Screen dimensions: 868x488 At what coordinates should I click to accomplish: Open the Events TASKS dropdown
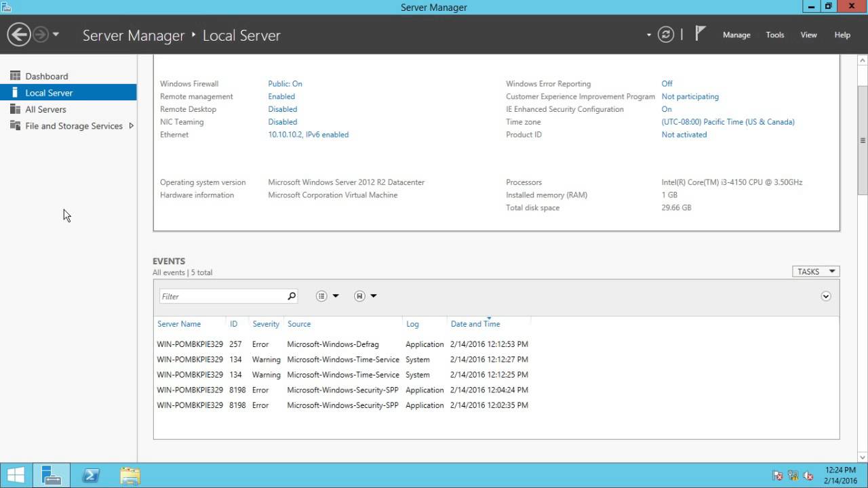(816, 271)
